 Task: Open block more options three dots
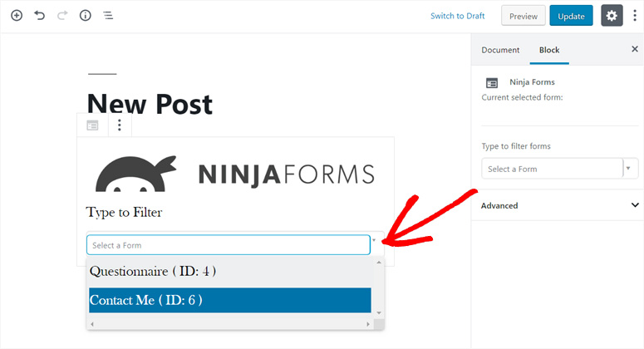click(120, 125)
